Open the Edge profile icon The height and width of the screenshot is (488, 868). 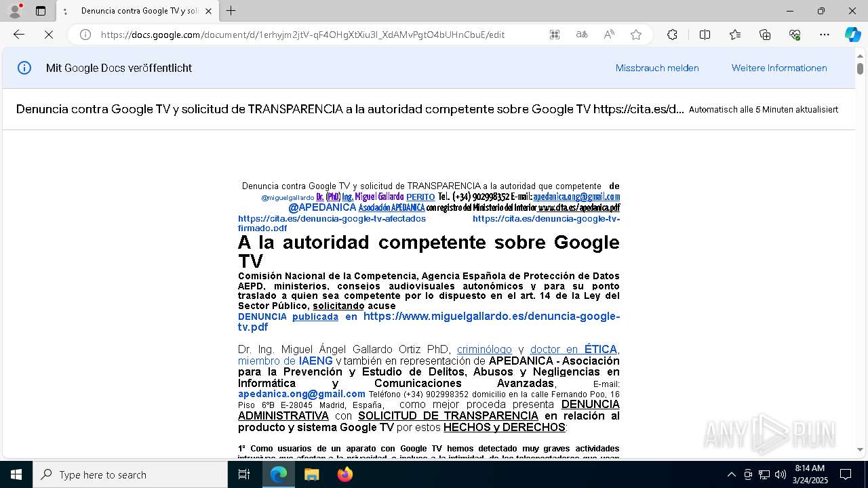click(x=15, y=11)
